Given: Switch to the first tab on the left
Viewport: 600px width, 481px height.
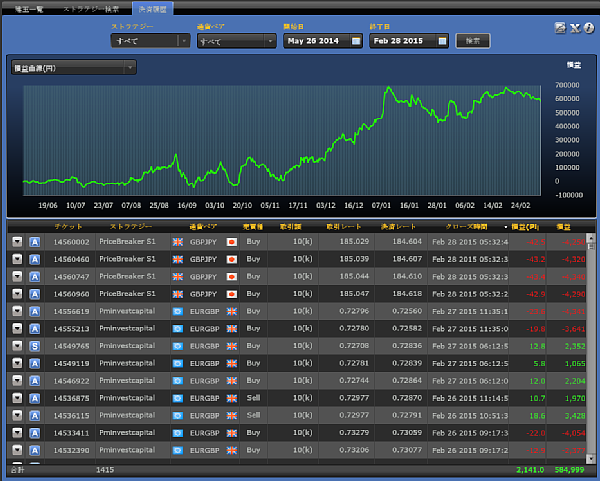Looking at the screenshot, I should coord(28,8).
